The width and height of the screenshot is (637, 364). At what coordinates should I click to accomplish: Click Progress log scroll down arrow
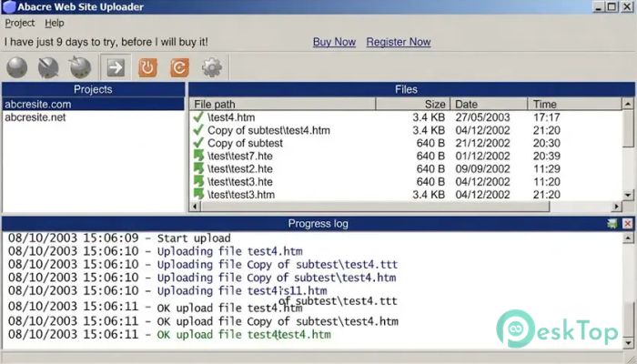(628, 343)
